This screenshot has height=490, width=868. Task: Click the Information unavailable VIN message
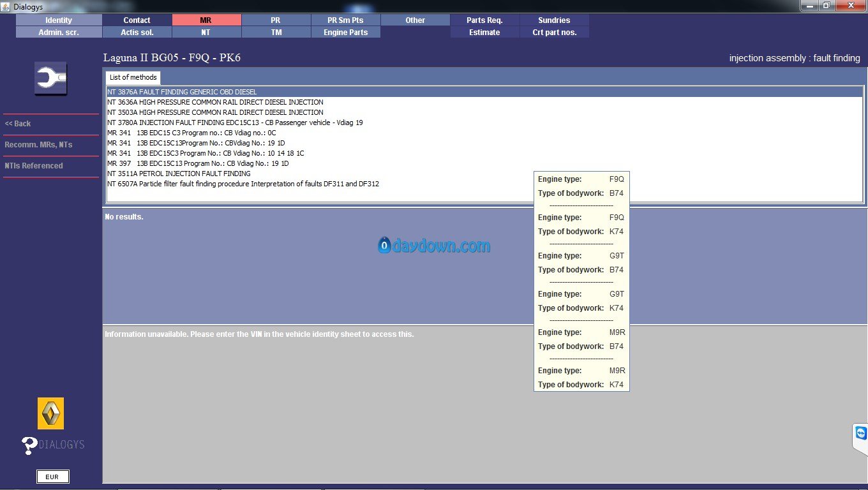[259, 334]
